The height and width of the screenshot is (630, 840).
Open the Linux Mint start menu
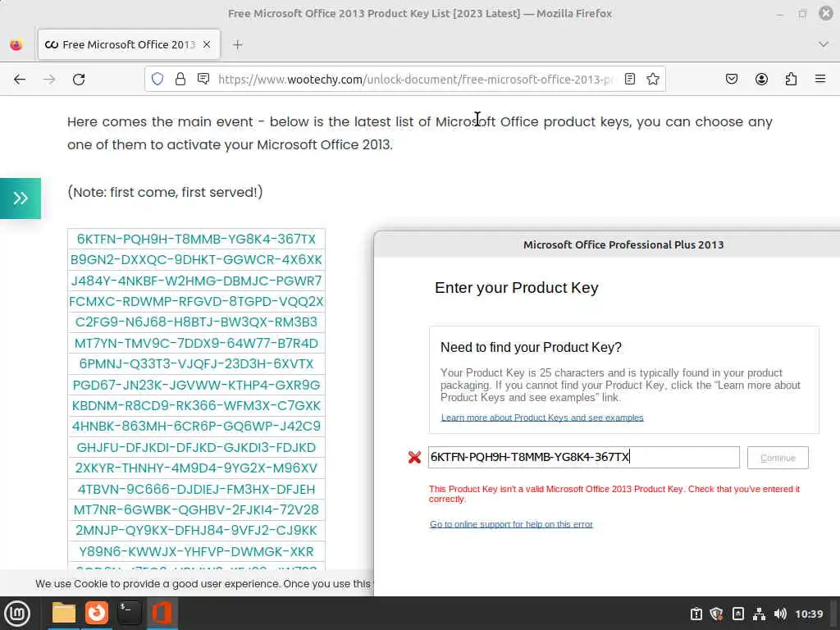click(17, 614)
